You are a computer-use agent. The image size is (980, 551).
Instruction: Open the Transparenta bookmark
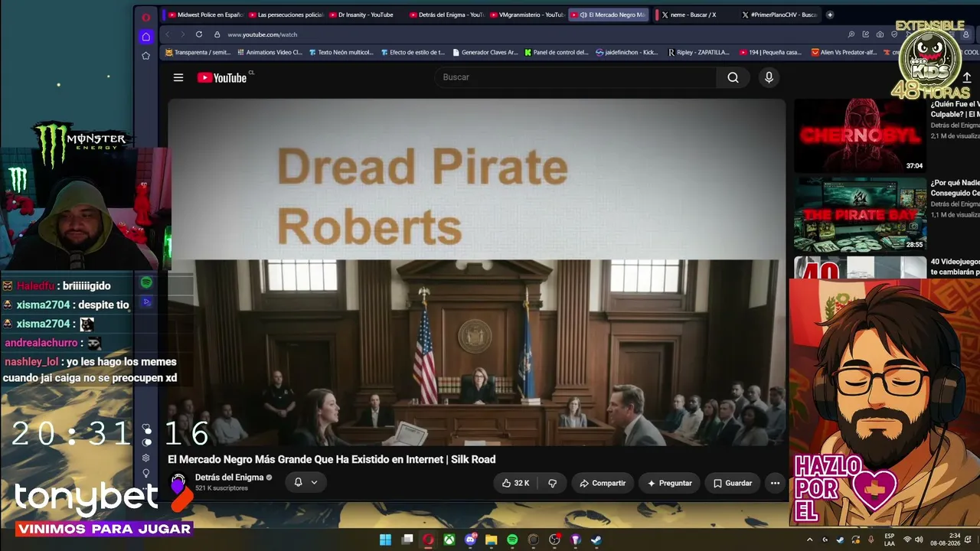point(198,53)
